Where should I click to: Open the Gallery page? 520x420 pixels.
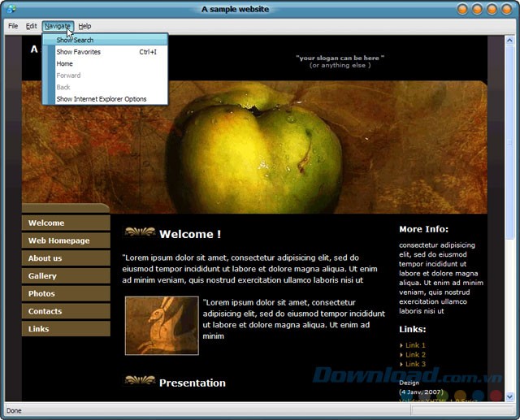pyautogui.click(x=66, y=275)
